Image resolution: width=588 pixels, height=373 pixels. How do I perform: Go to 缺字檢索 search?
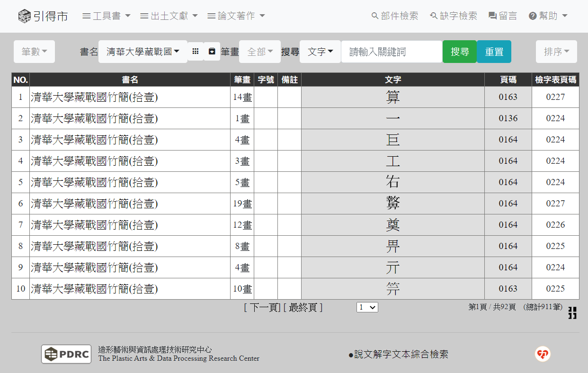tap(454, 16)
